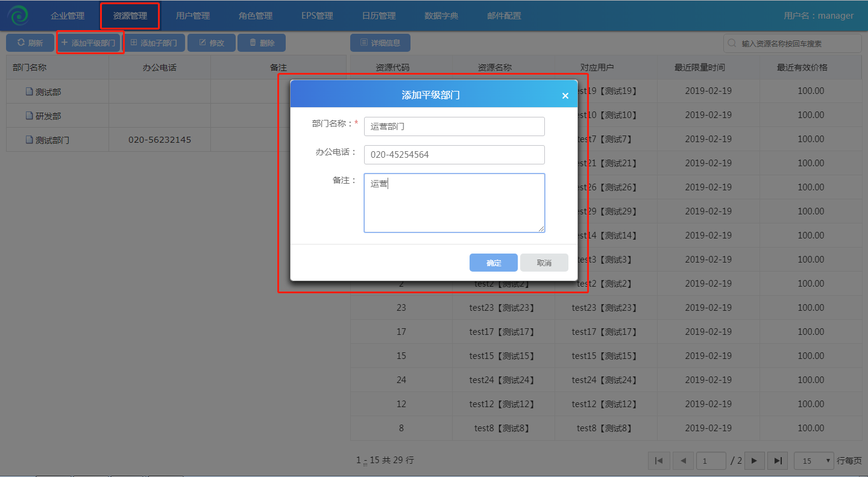Close the 添加平级部门 dialog with X
The height and width of the screenshot is (477, 868).
coord(565,96)
